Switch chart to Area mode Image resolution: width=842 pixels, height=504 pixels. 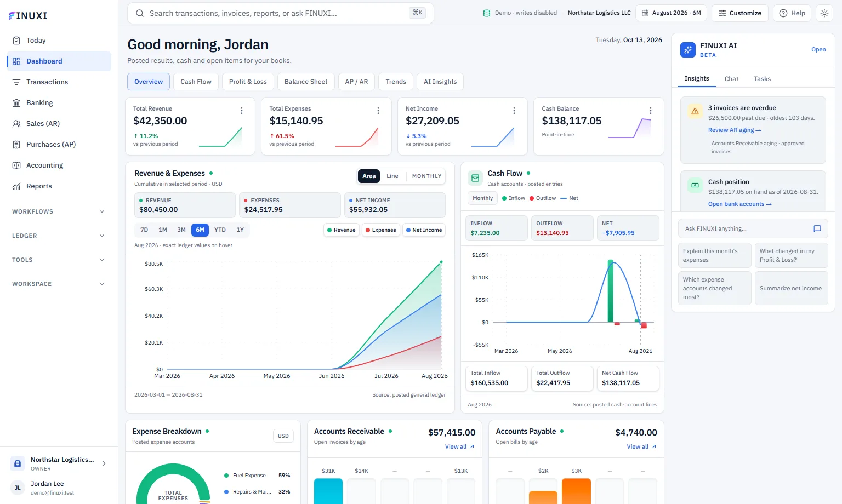point(369,176)
